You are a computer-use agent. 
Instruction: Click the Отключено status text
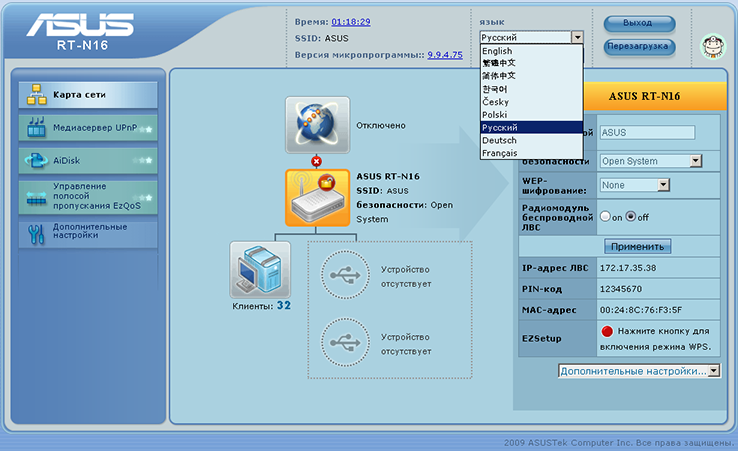point(381,125)
